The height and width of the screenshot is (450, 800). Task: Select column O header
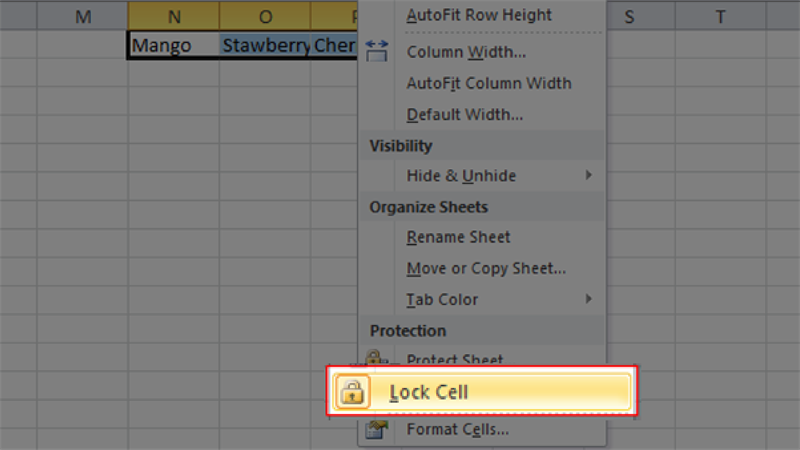pyautogui.click(x=265, y=16)
